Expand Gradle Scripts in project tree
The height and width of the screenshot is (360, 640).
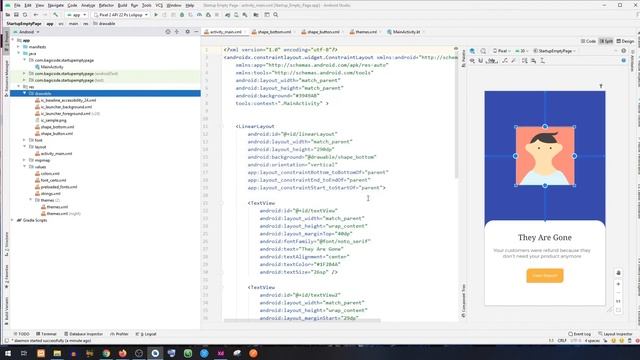click(x=12, y=220)
